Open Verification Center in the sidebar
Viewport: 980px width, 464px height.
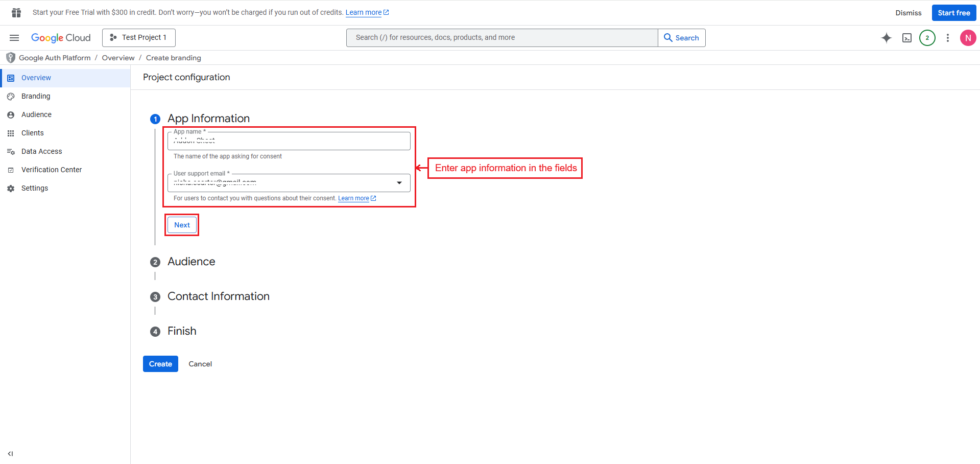[x=51, y=170]
